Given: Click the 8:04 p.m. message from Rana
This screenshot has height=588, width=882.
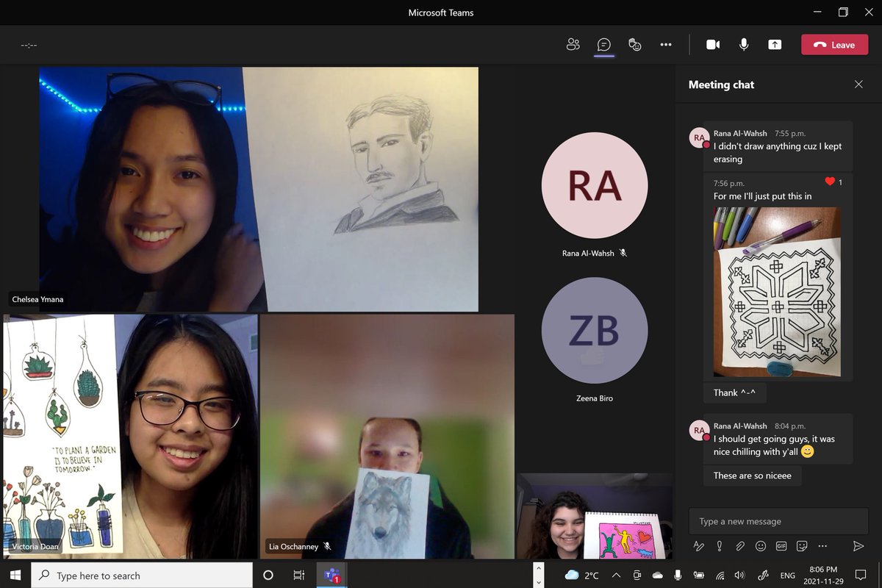Looking at the screenshot, I should [778, 439].
